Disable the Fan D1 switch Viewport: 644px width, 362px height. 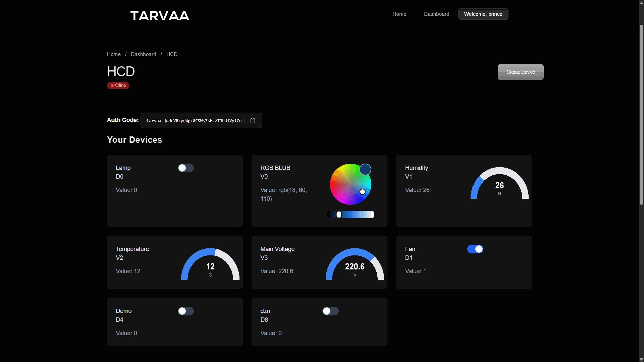pos(475,249)
